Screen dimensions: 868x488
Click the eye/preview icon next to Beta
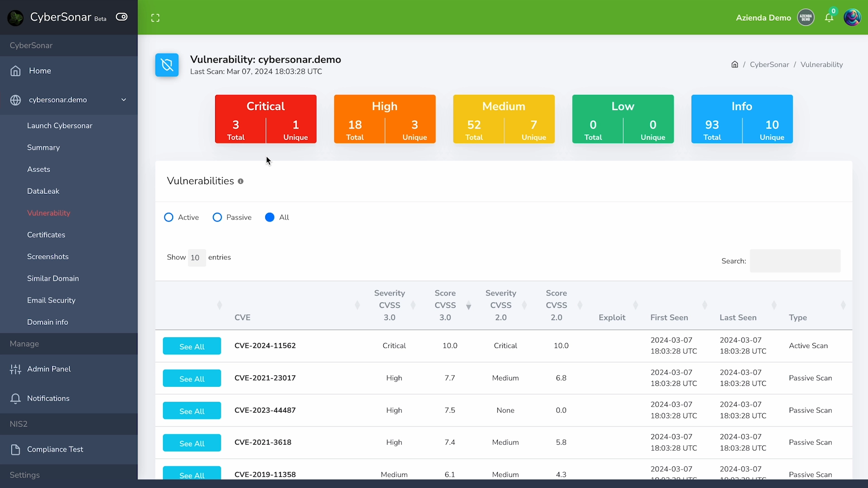coord(121,17)
